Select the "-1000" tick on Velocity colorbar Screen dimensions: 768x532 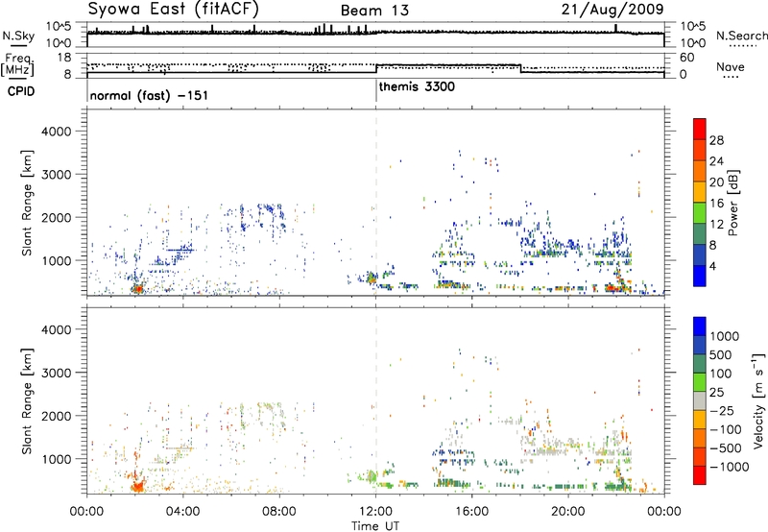click(x=730, y=467)
